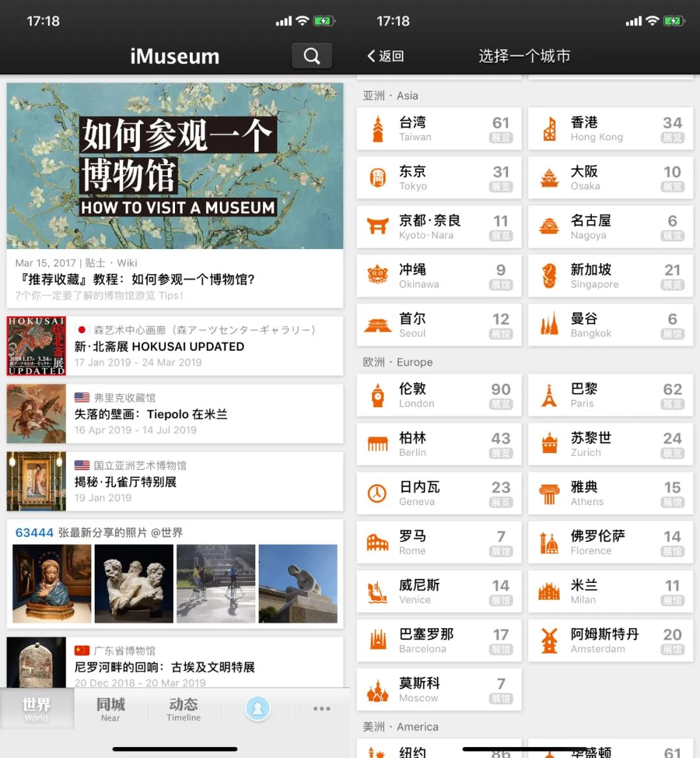Tap the 61 展览 count for Taiwan
700x758 pixels.
tap(501, 129)
